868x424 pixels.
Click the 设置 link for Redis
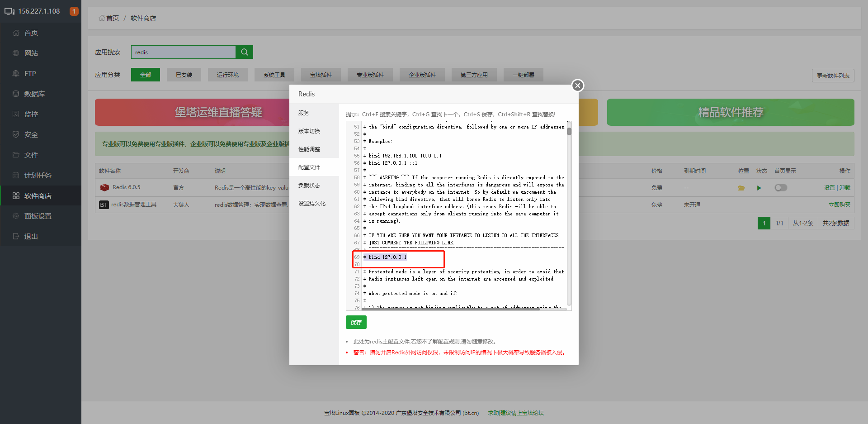pyautogui.click(x=830, y=188)
